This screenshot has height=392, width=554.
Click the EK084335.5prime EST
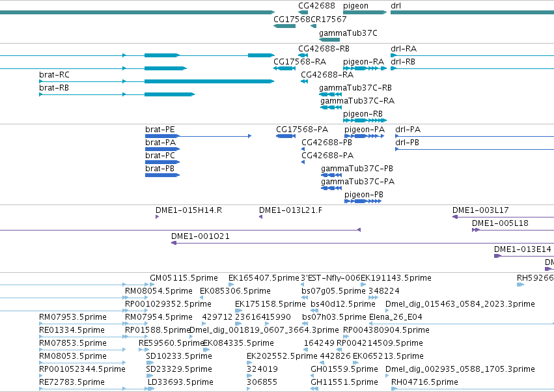206,350
